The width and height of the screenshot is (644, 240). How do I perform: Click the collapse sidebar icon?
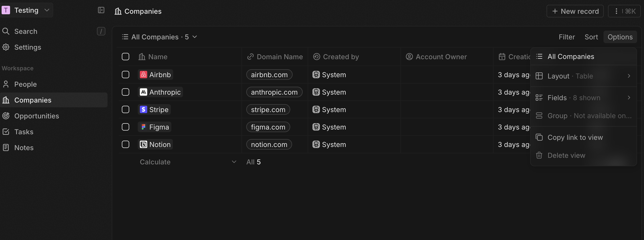tap(101, 10)
